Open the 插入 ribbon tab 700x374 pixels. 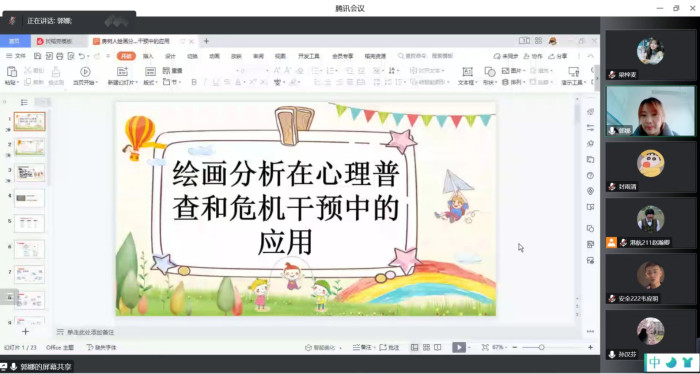(x=148, y=56)
